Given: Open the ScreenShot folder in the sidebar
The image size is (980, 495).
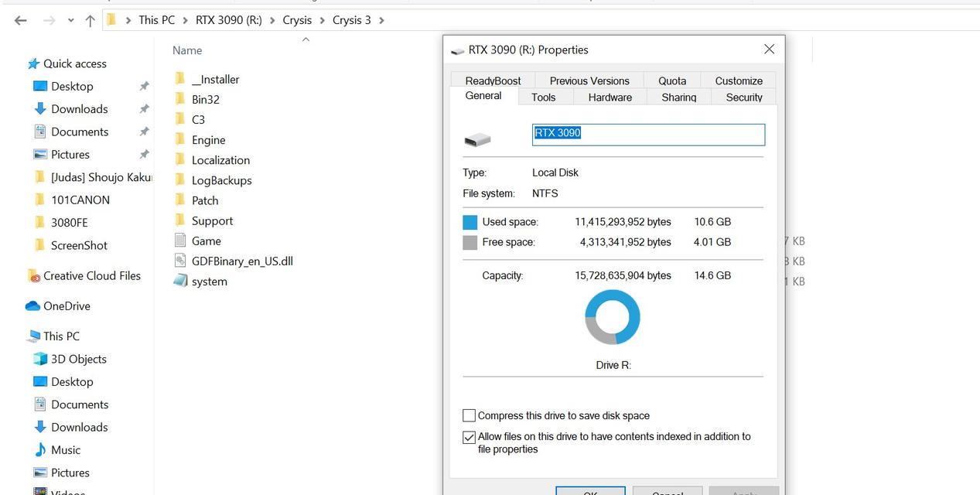Looking at the screenshot, I should pyautogui.click(x=79, y=245).
